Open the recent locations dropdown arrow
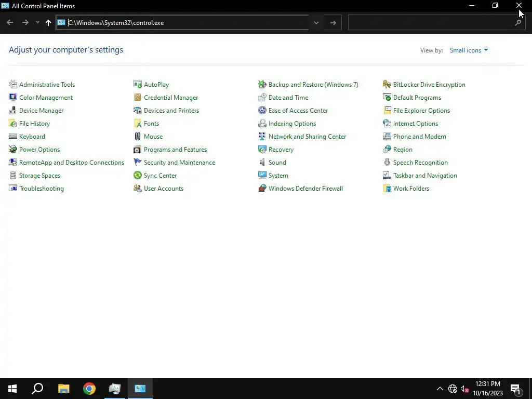The image size is (532, 399). 37,23
